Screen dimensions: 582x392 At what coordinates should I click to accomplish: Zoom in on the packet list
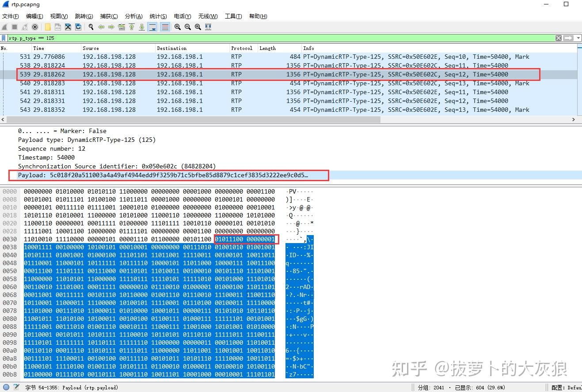(x=177, y=27)
